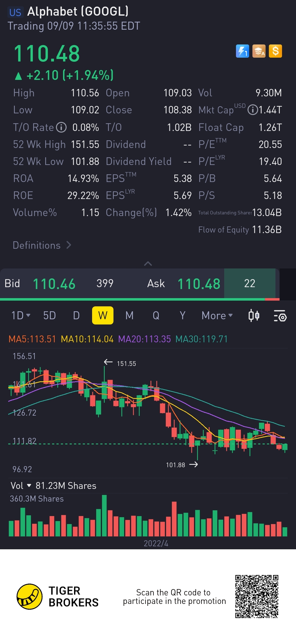
Task: Tap the tallest green volume bar
Action: (104, 516)
